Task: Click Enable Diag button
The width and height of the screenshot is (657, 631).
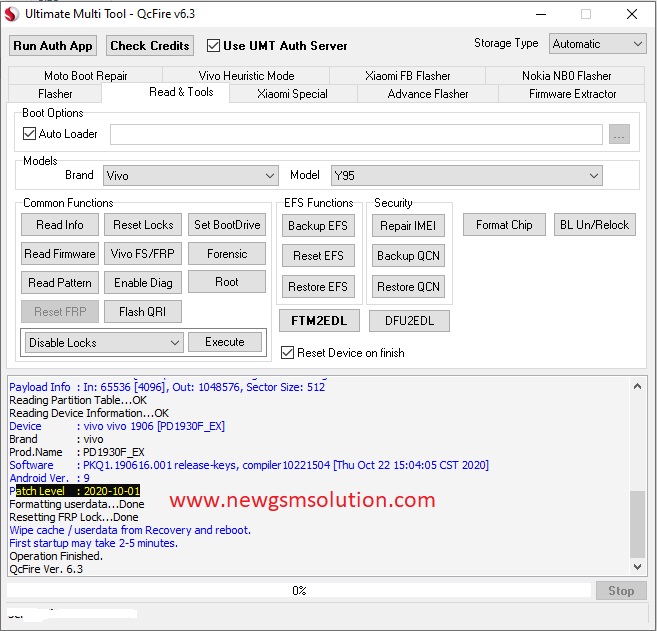Action: [x=143, y=283]
